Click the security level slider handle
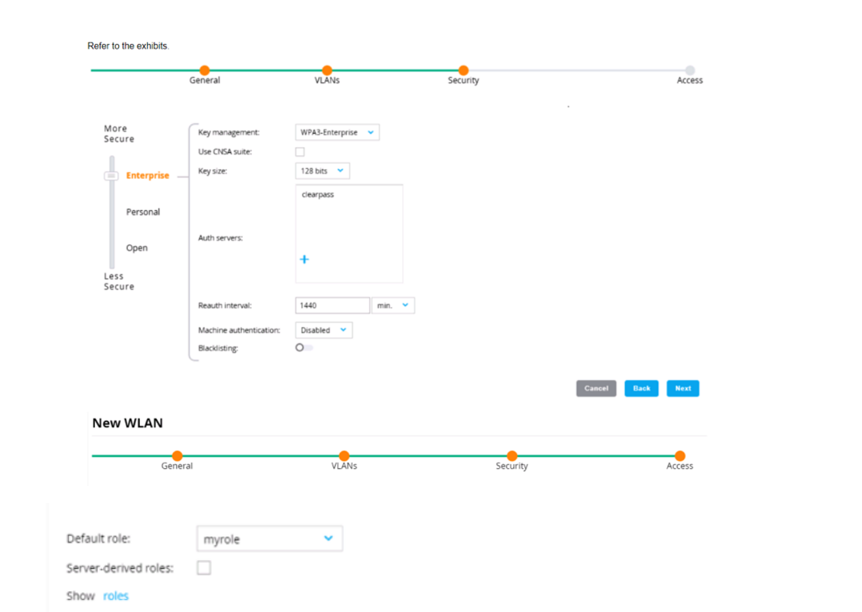 tap(112, 175)
